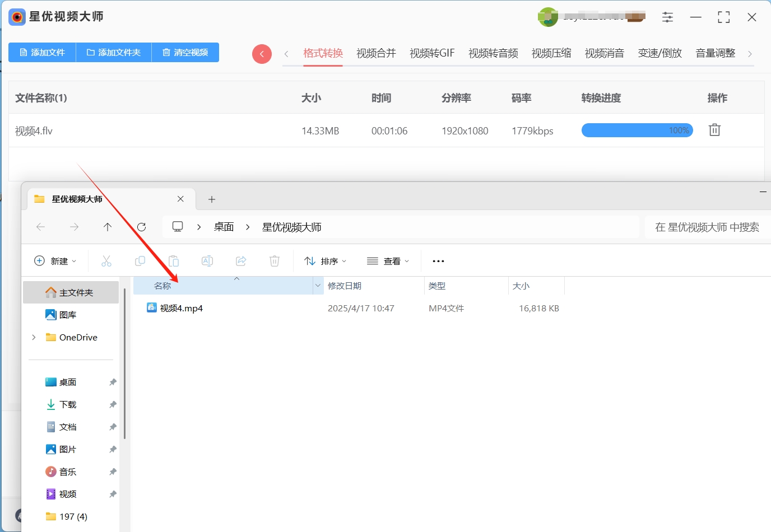Screen dimensions: 771x532
Task: Close the 星优视频大师 Explorer tab
Action: tap(180, 199)
